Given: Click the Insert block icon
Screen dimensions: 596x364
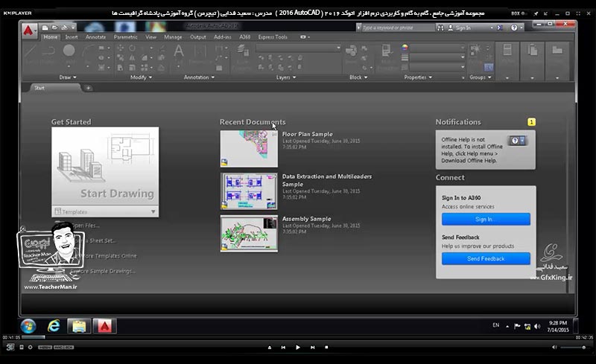Looking at the screenshot, I should point(351,51).
